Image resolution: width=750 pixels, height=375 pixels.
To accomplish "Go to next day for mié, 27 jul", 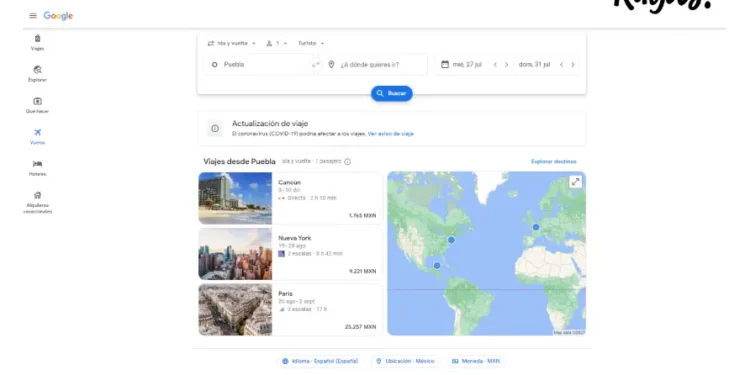I will [507, 65].
